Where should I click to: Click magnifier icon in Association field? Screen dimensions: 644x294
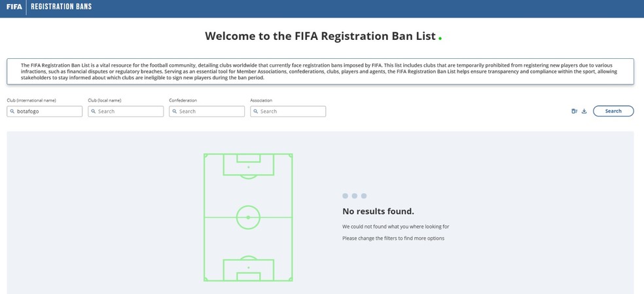coord(256,111)
